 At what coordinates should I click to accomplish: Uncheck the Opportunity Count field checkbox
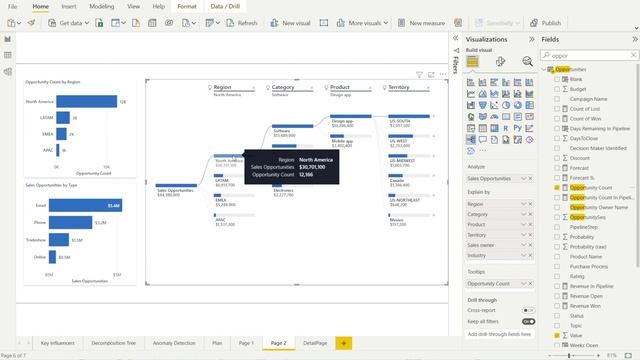(x=557, y=188)
